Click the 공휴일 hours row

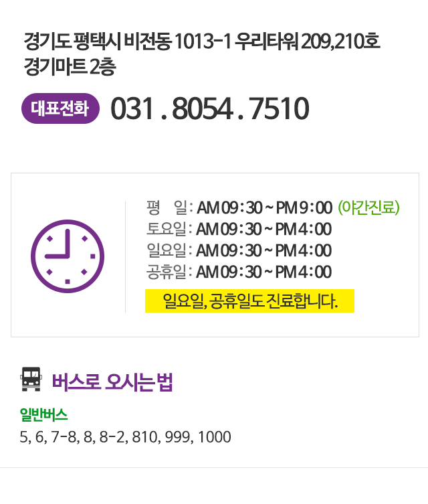239,272
